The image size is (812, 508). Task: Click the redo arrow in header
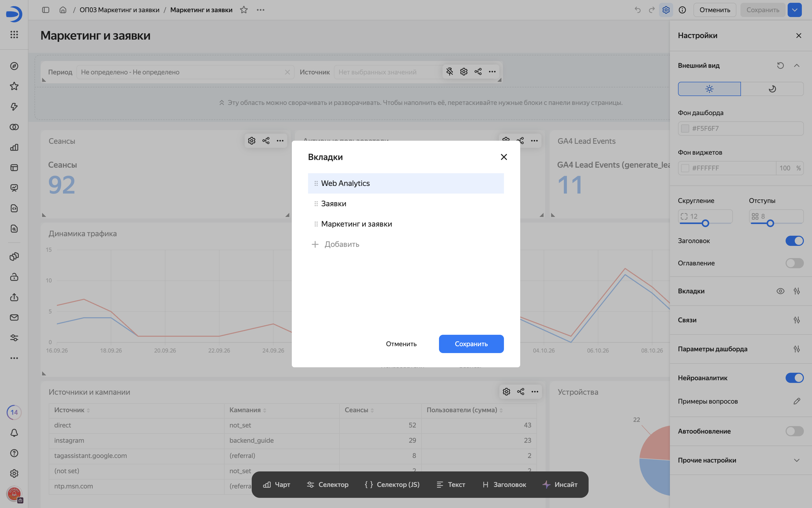click(652, 10)
